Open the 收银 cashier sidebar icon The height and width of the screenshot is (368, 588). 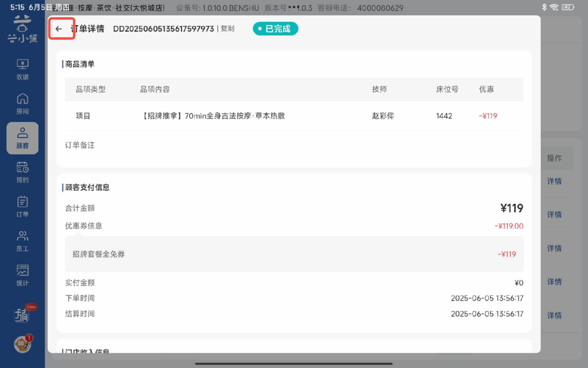pyautogui.click(x=22, y=70)
